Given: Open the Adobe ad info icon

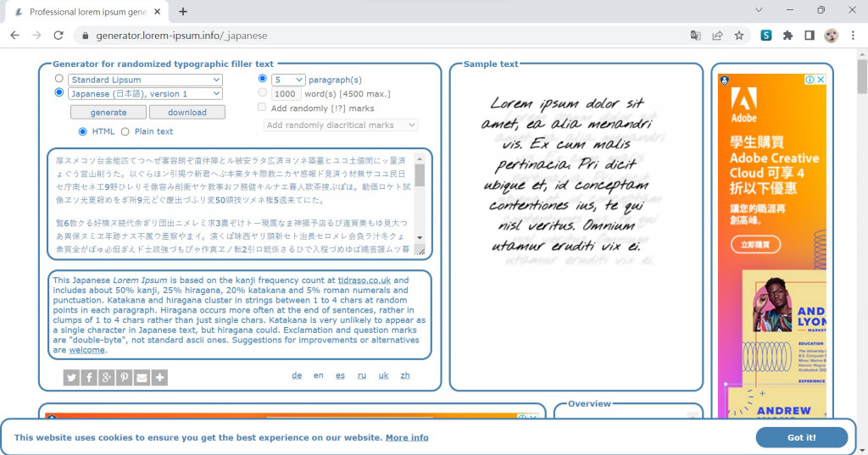Looking at the screenshot, I should (x=810, y=80).
